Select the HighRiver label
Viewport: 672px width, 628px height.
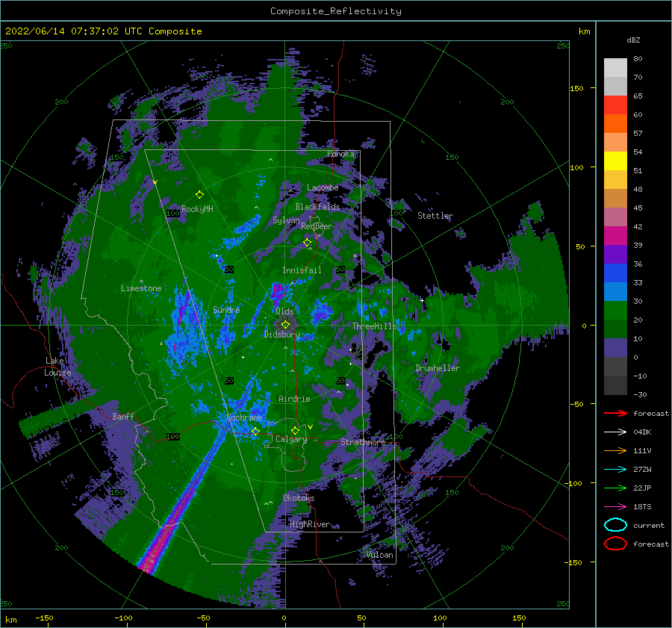(310, 525)
